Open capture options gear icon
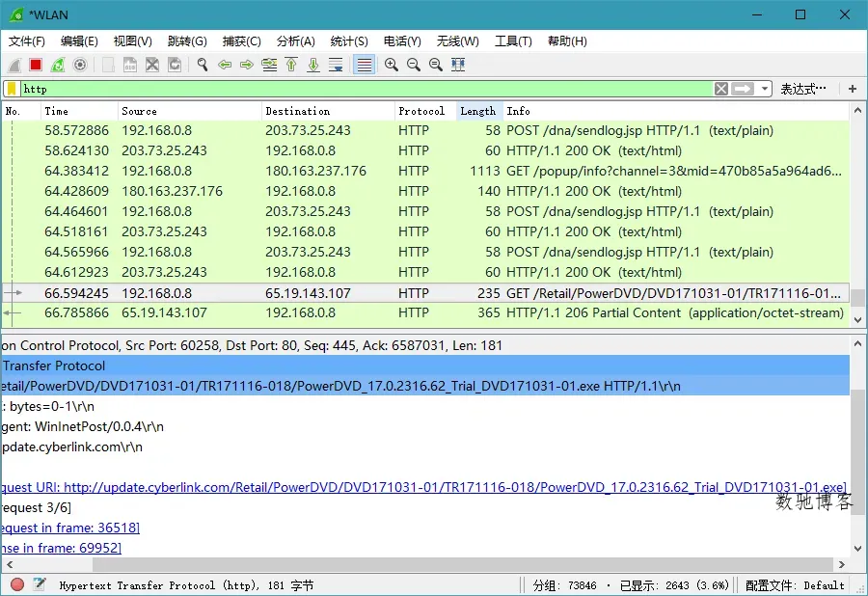 point(80,65)
